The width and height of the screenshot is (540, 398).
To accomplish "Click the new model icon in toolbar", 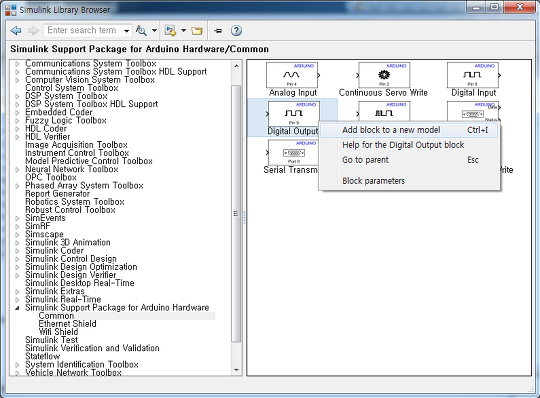I will (170, 31).
